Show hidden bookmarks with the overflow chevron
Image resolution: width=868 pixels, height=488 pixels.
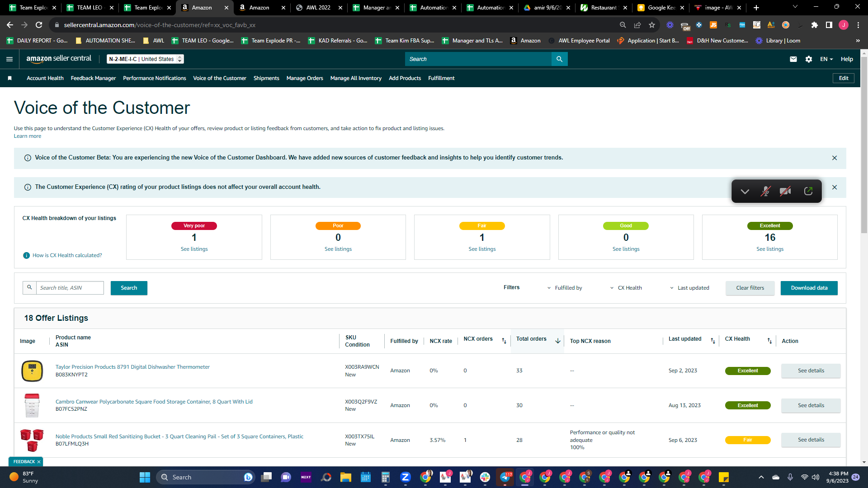(858, 41)
